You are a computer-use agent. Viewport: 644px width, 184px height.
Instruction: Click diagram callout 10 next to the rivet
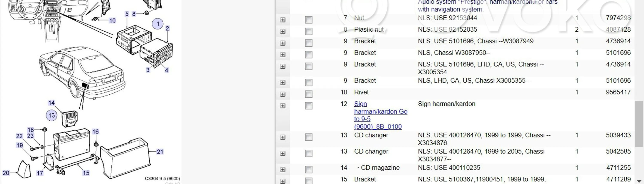coord(112,21)
